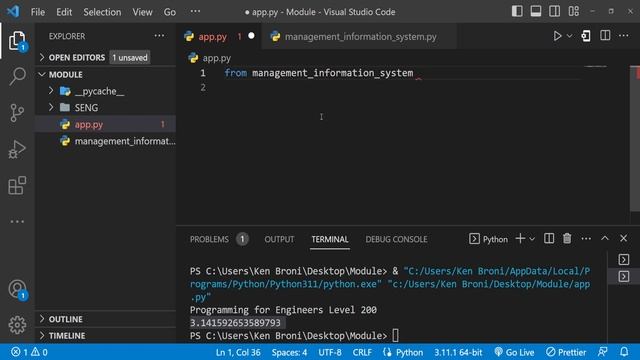Viewport: 640px width, 360px height.
Task: Open the Run and Debug view
Action: coord(17,149)
